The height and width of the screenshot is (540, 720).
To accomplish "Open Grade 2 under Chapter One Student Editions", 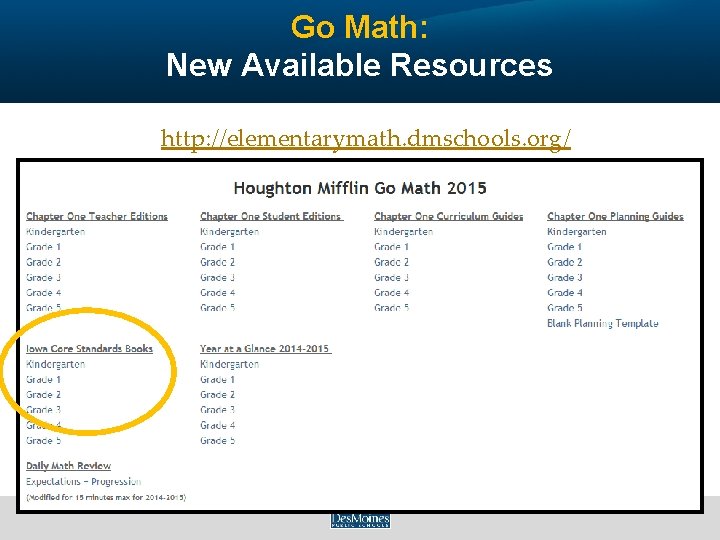I will [x=218, y=262].
